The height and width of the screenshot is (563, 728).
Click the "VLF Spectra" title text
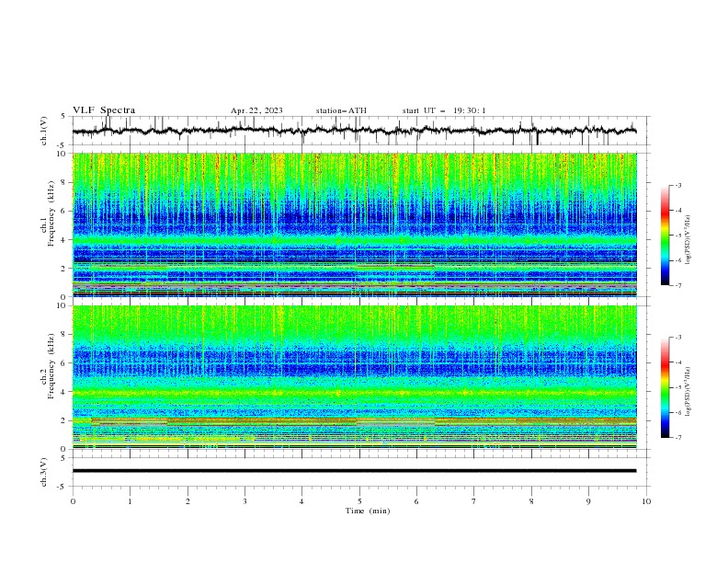[x=104, y=110]
